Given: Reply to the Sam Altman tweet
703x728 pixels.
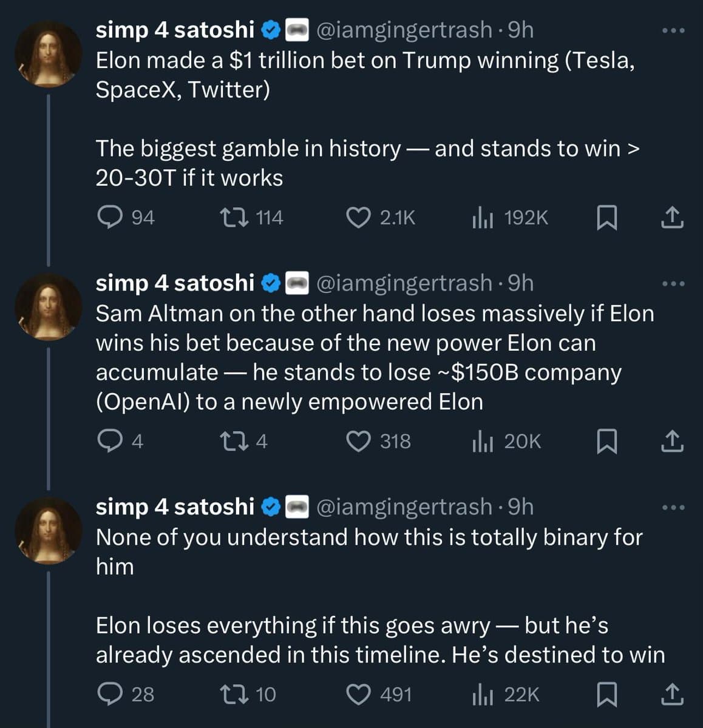Looking at the screenshot, I should [x=110, y=441].
